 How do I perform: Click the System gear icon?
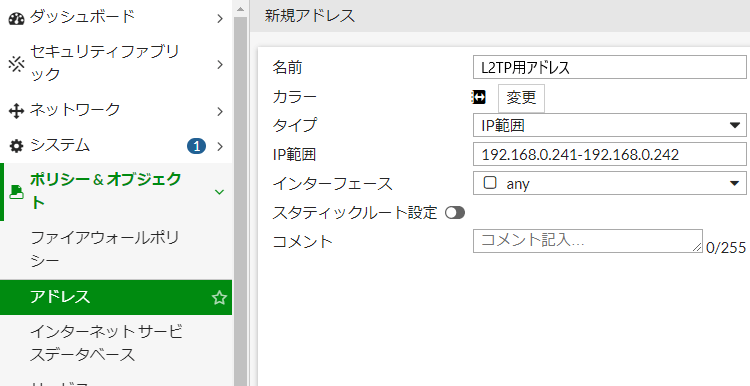[16, 146]
